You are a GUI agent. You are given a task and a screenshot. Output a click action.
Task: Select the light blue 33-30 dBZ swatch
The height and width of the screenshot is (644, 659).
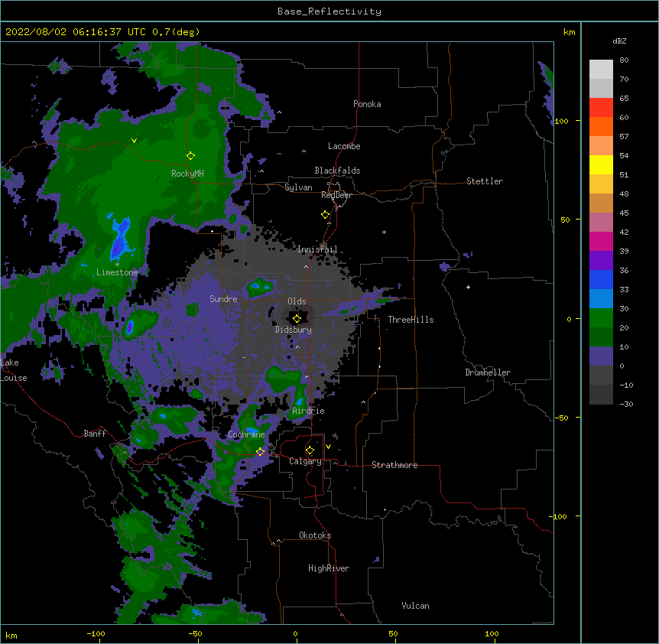pyautogui.click(x=601, y=299)
